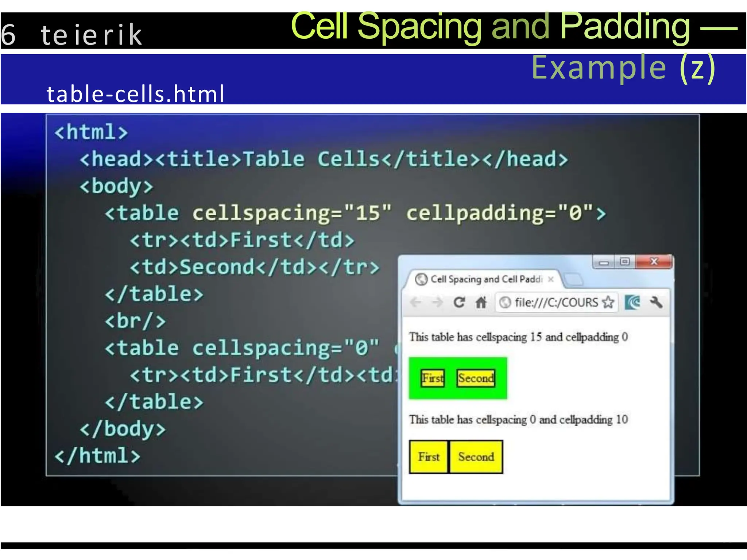Click the <tr><td>First</td> line under cellspacing="15"
The width and height of the screenshot is (747, 560).
[242, 240]
